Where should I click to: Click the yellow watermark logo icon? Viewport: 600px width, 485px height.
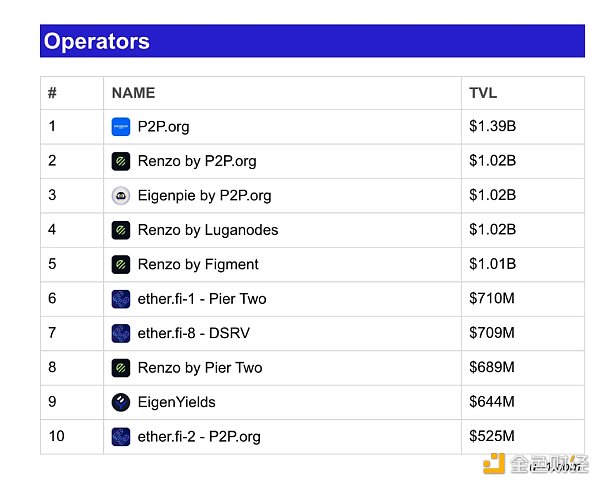494,463
